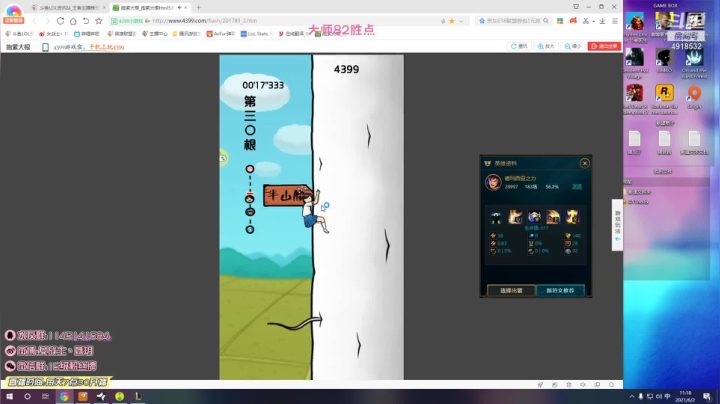Open a new tab with the plus button
This screenshot has height=404, width=720.
[x=198, y=7]
